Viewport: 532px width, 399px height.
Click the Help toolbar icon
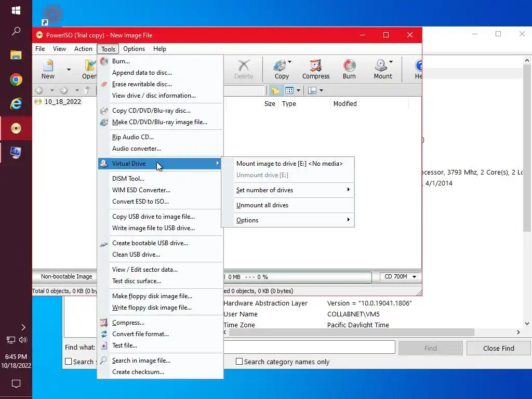click(418, 69)
